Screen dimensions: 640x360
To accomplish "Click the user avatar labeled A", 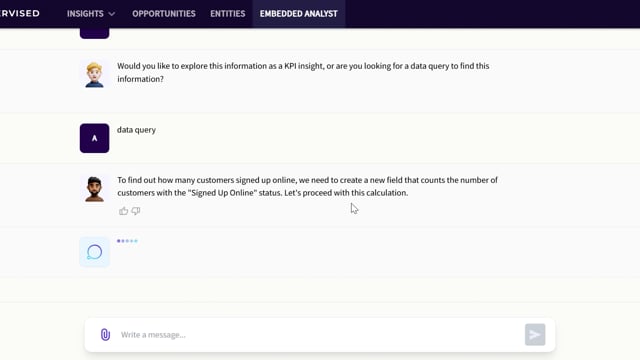I will click(94, 138).
